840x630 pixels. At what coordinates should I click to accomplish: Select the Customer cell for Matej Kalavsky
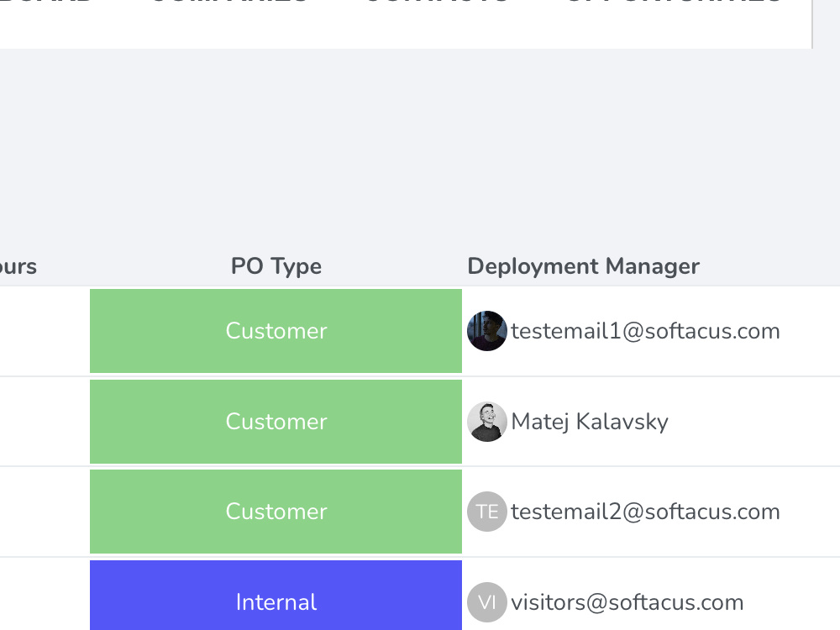(x=276, y=422)
